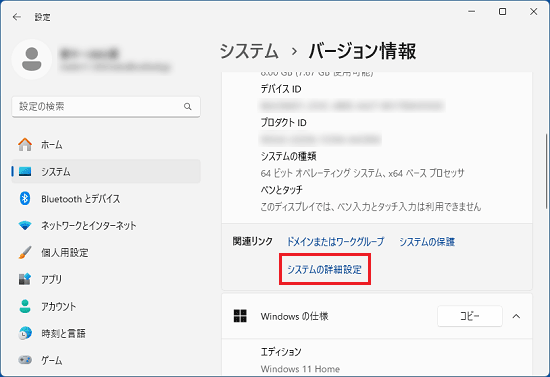The height and width of the screenshot is (377, 550).
Task: Open アカウント settings page
Action: [106, 306]
